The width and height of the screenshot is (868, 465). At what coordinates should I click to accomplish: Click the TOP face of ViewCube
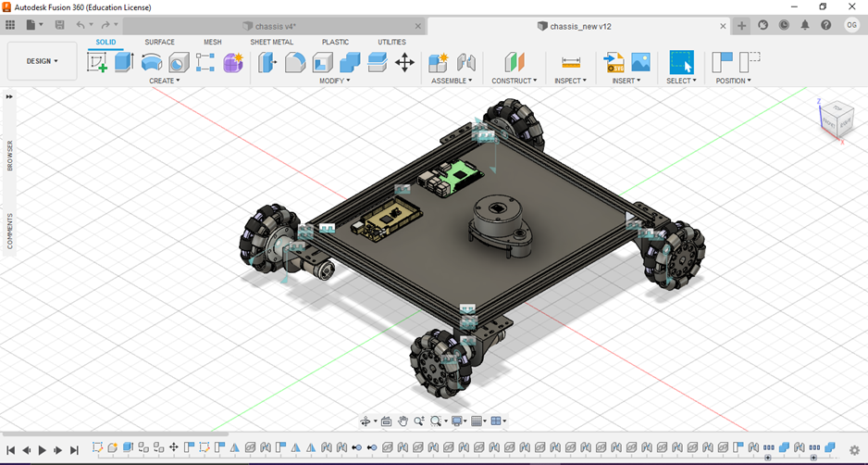click(837, 108)
